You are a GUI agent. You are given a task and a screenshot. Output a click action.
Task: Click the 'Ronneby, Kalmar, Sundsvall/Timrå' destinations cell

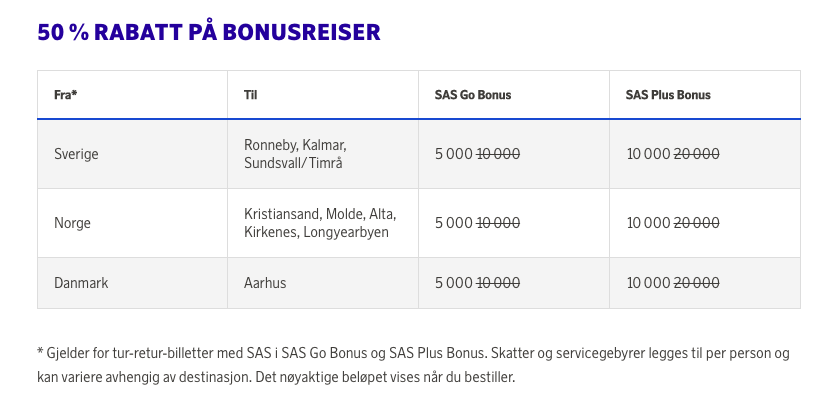[323, 154]
